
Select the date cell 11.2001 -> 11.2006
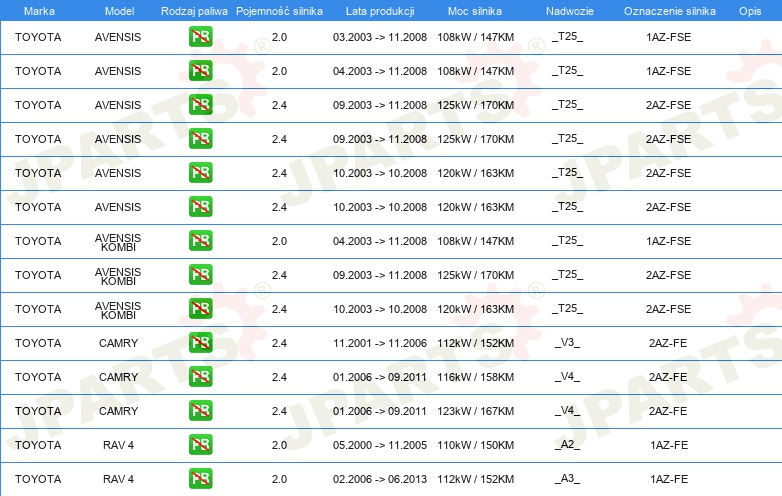tap(380, 343)
